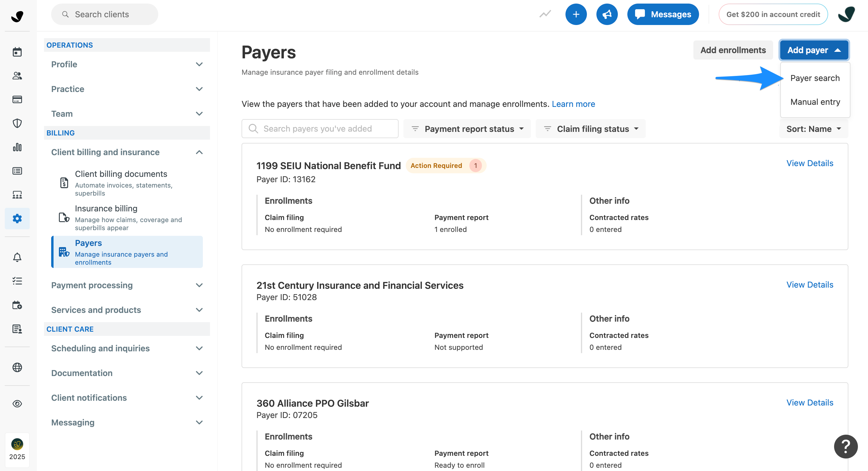The width and height of the screenshot is (868, 471).
Task: Open the reminders bell icon
Action: 17,258
